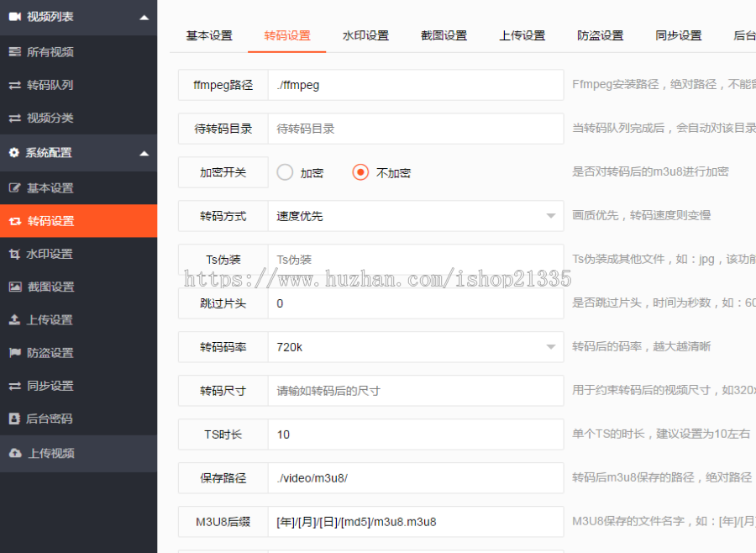Image resolution: width=756 pixels, height=553 pixels.
Task: Click the flag icon beside sidebar 防盗设置
Action: pos(15,353)
